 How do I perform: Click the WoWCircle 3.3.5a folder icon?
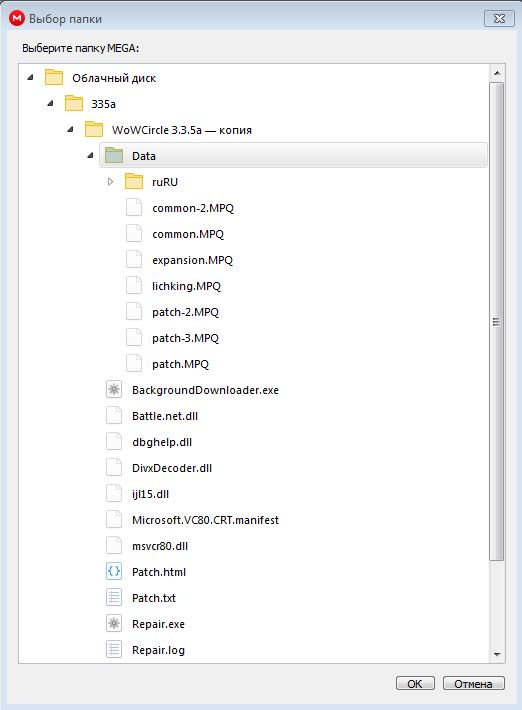tap(94, 130)
